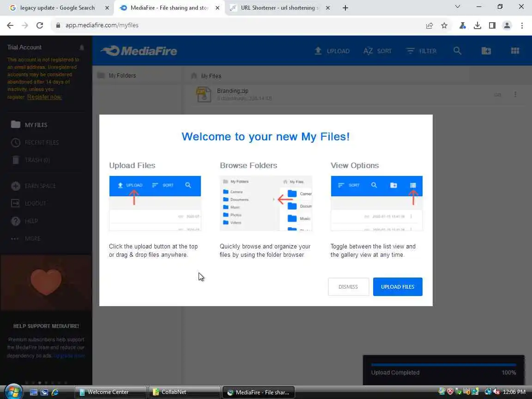Screen dimensions: 532x399
Task: Open the Branding.zip three-dot options menu
Action: [515, 95]
